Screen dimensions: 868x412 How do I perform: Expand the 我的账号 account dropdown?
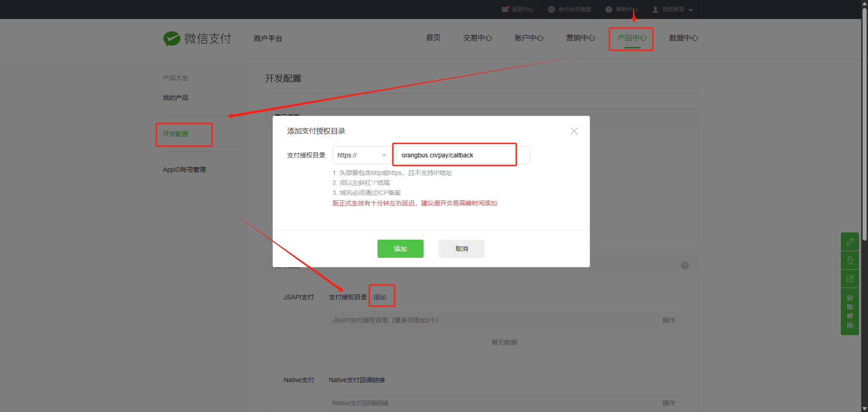click(690, 10)
